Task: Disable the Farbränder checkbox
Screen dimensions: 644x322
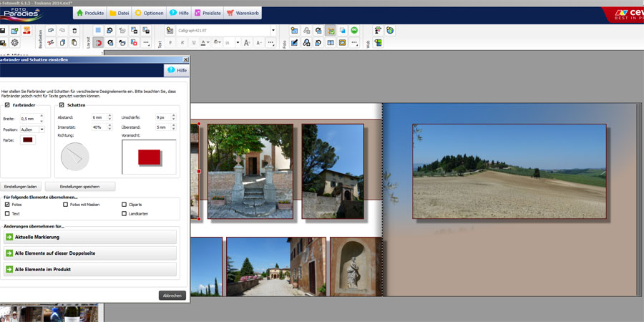Action: (x=7, y=105)
